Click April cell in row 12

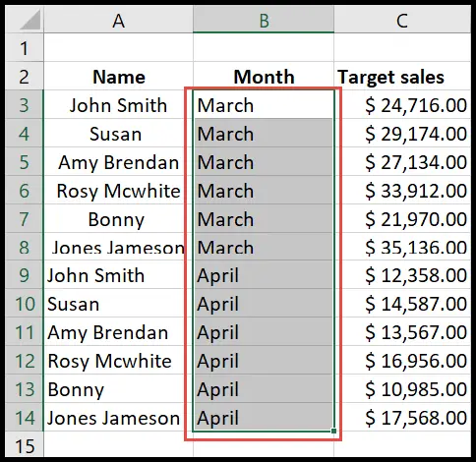pyautogui.click(x=264, y=361)
